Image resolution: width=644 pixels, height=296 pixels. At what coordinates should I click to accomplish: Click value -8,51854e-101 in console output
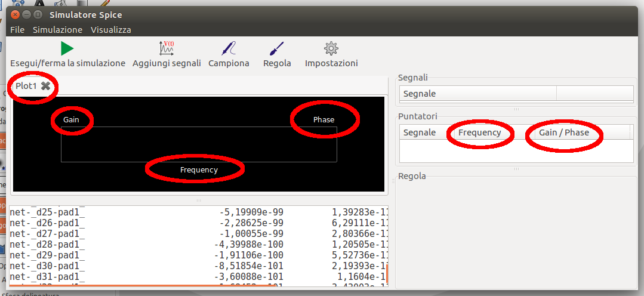249,266
